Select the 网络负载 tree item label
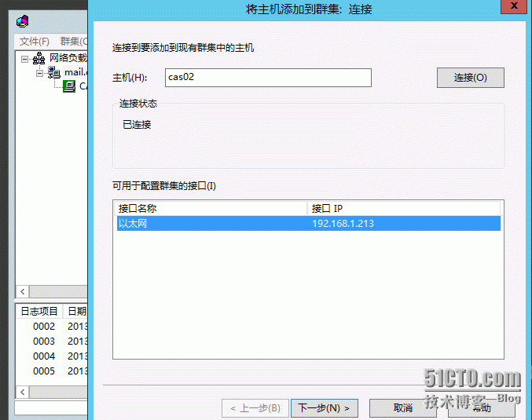The image size is (532, 420). (68, 58)
